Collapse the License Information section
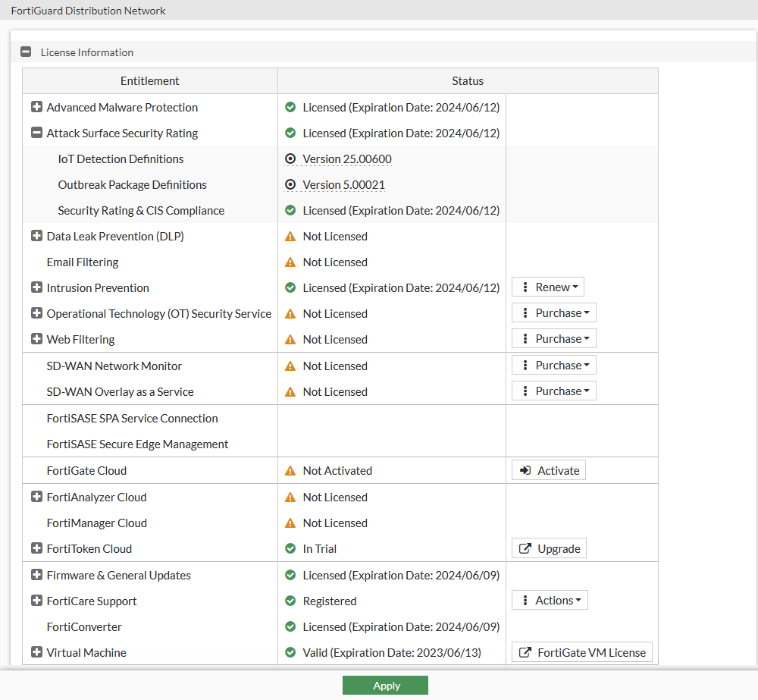 coord(26,52)
